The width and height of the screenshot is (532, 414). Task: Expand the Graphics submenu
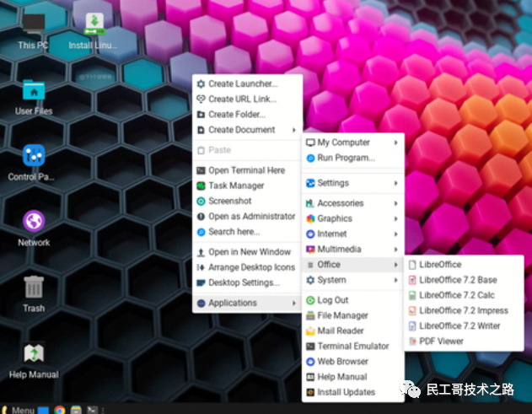[x=353, y=218]
